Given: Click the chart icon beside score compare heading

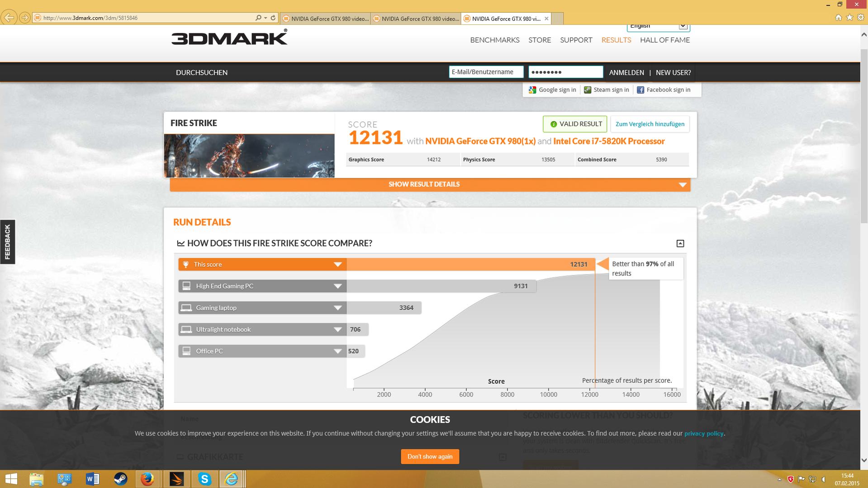Looking at the screenshot, I should [181, 243].
